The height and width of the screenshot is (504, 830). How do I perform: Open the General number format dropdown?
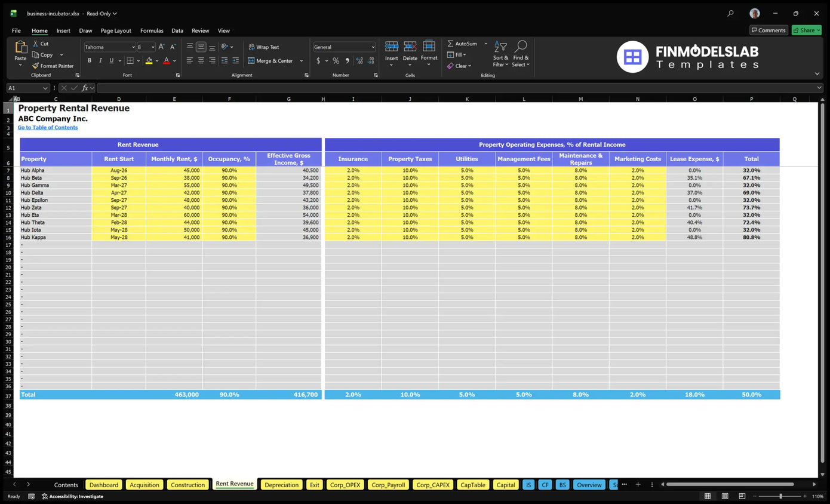[x=373, y=47]
